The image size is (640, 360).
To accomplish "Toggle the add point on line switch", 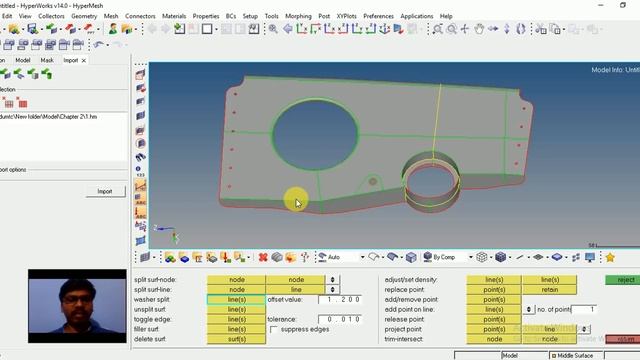I will coord(529,309).
